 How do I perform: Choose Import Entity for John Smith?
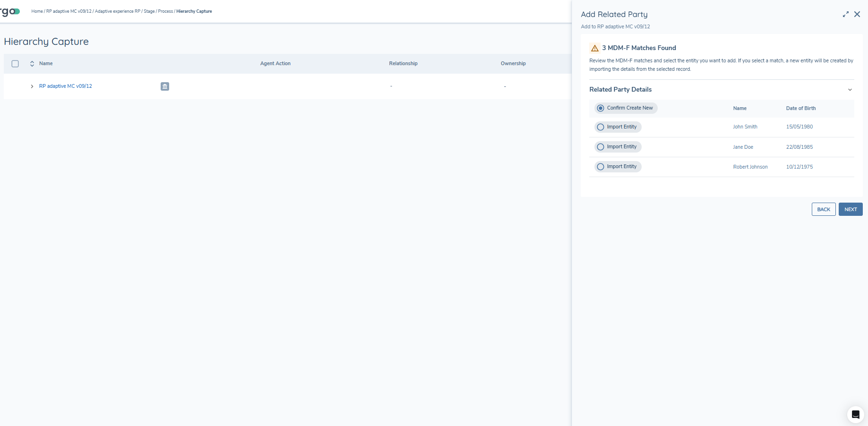[x=601, y=127]
